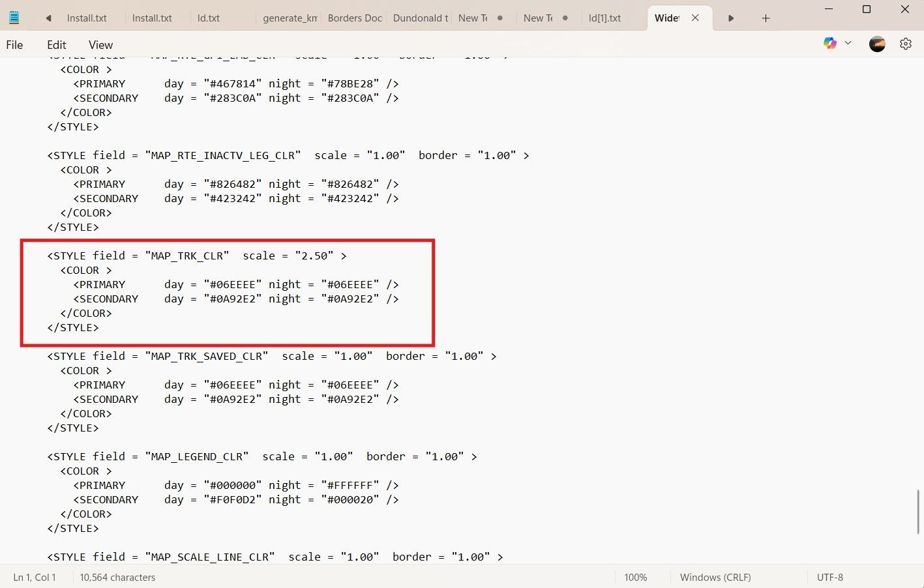924x588 pixels.
Task: Open the Edit menu
Action: (57, 45)
